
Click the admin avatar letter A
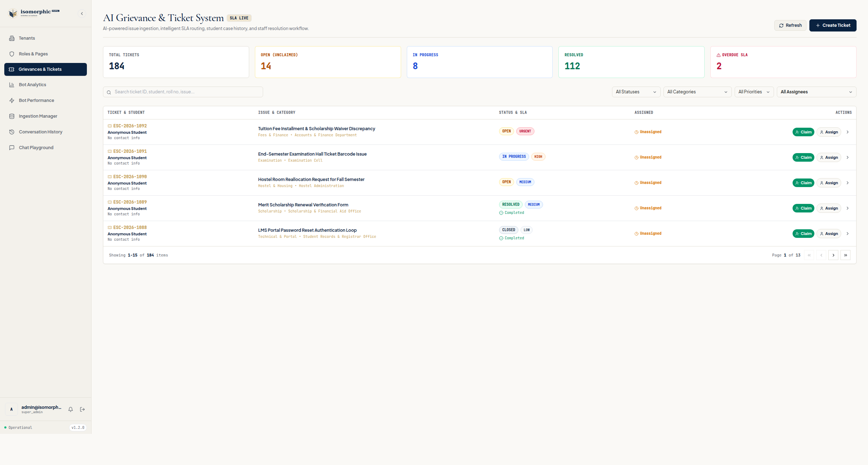click(11, 409)
